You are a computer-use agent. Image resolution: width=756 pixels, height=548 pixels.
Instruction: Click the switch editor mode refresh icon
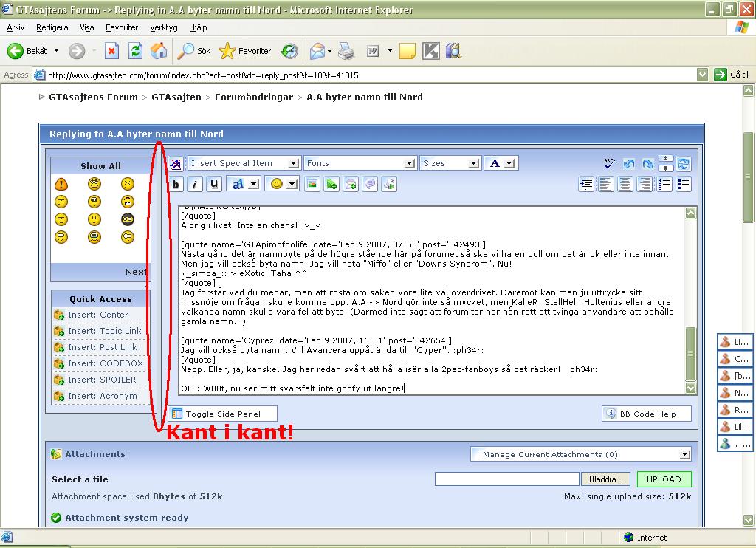point(683,163)
